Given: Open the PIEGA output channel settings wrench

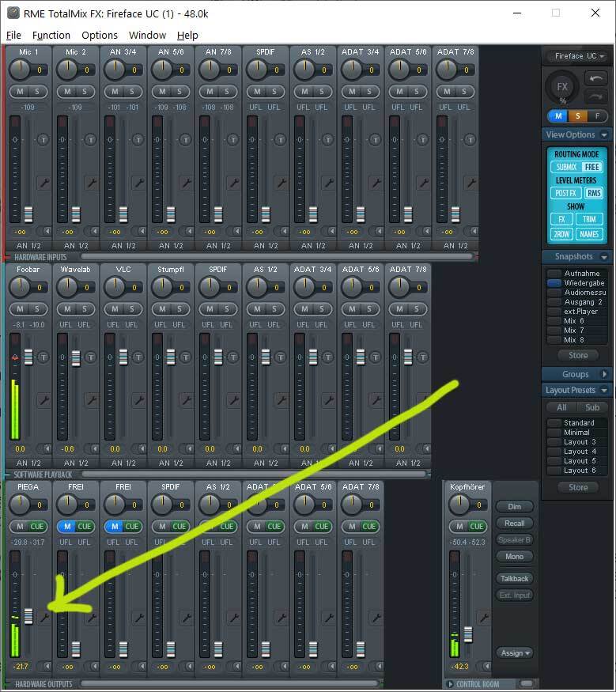Looking at the screenshot, I should click(x=44, y=618).
